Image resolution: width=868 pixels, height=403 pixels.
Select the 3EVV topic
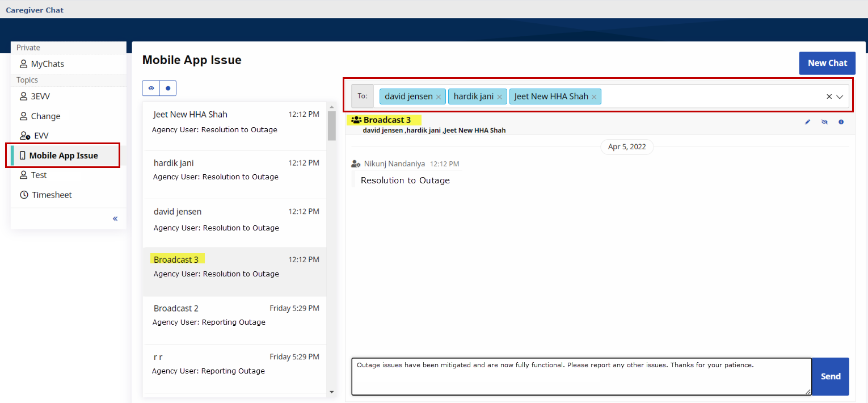pos(40,96)
